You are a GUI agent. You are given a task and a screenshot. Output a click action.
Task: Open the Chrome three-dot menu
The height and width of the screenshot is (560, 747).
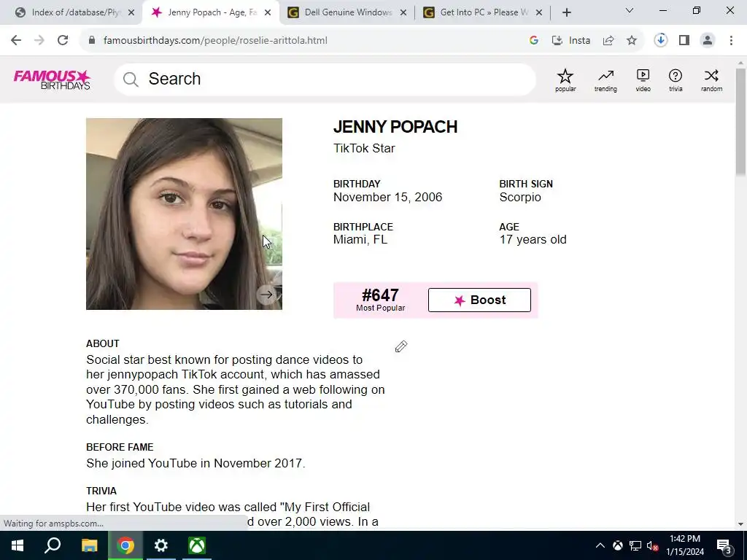click(x=731, y=41)
